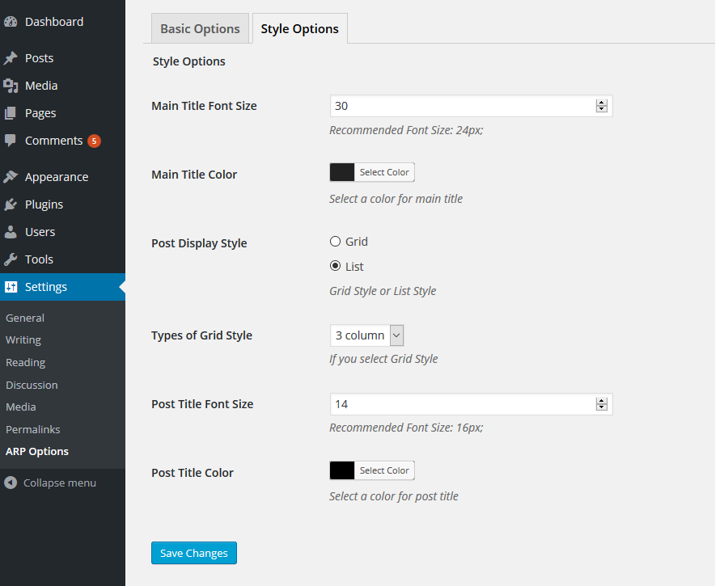Click the Main Title Color swatch
Image resolution: width=728 pixels, height=586 pixels.
tap(342, 172)
